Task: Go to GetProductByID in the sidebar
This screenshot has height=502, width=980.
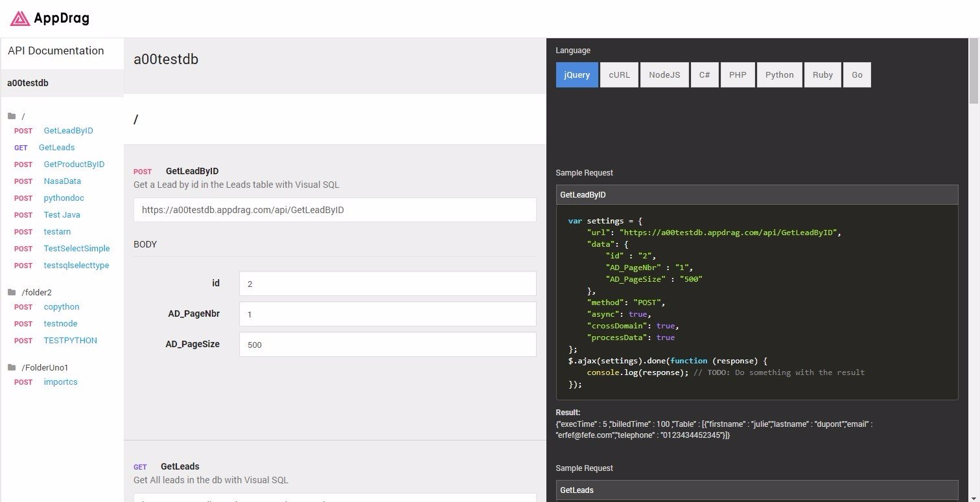Action: point(74,165)
